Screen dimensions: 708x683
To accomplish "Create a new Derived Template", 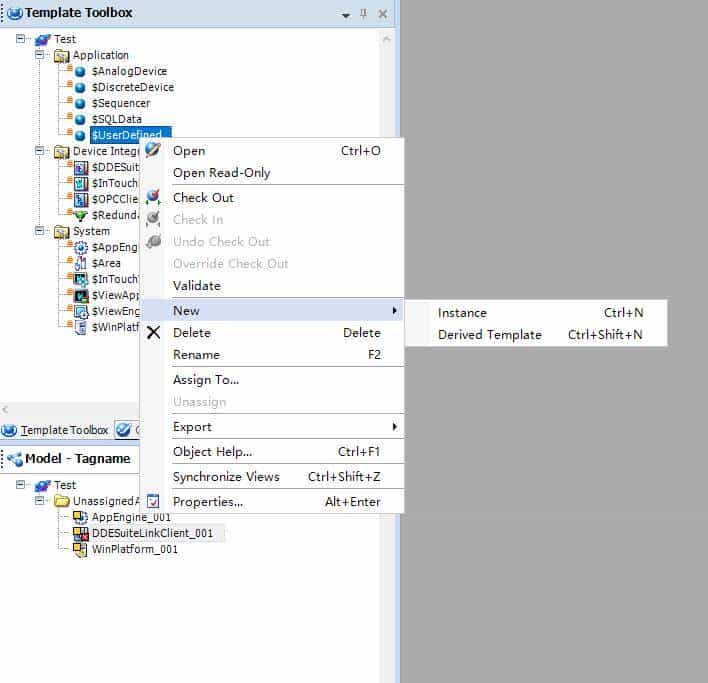I will point(536,335).
